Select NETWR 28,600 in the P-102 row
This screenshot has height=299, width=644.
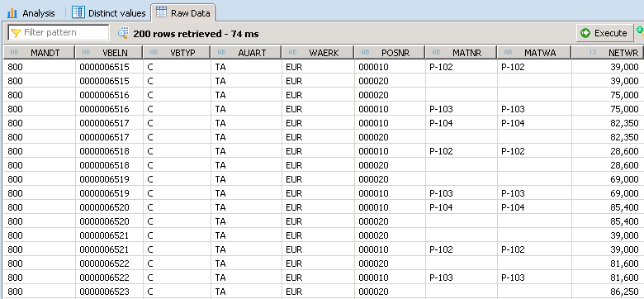point(608,150)
